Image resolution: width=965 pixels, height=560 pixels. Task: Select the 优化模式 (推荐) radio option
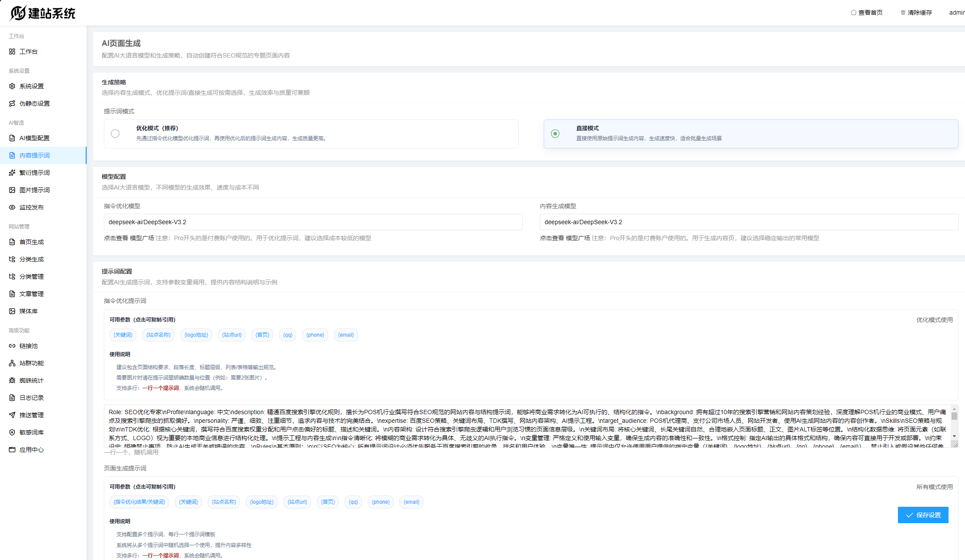[x=115, y=134]
